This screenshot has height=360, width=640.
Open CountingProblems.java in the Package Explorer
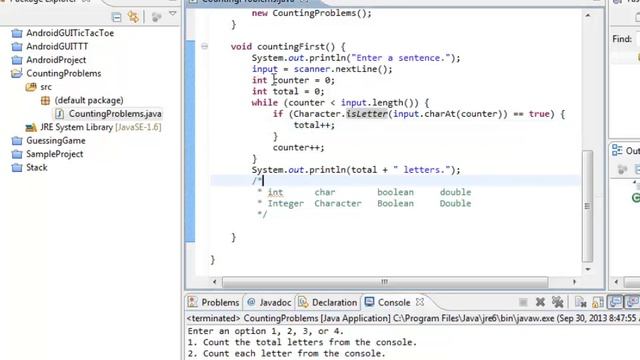[x=115, y=114]
